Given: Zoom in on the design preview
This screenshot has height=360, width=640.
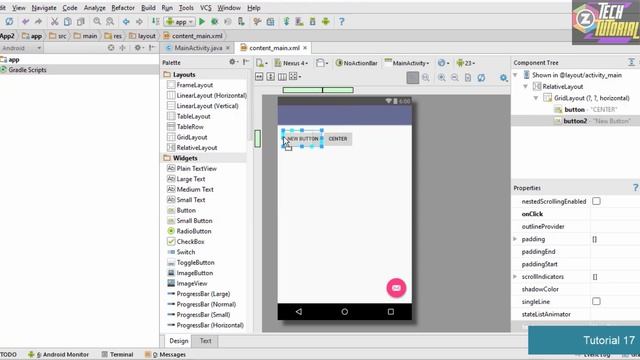Looking at the screenshot, I should point(442,78).
